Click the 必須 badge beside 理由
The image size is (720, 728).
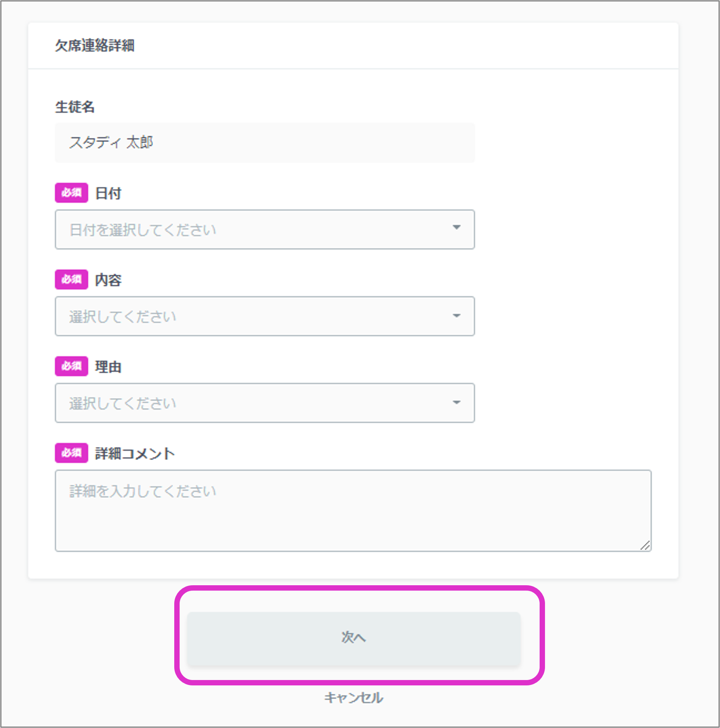coord(71,366)
